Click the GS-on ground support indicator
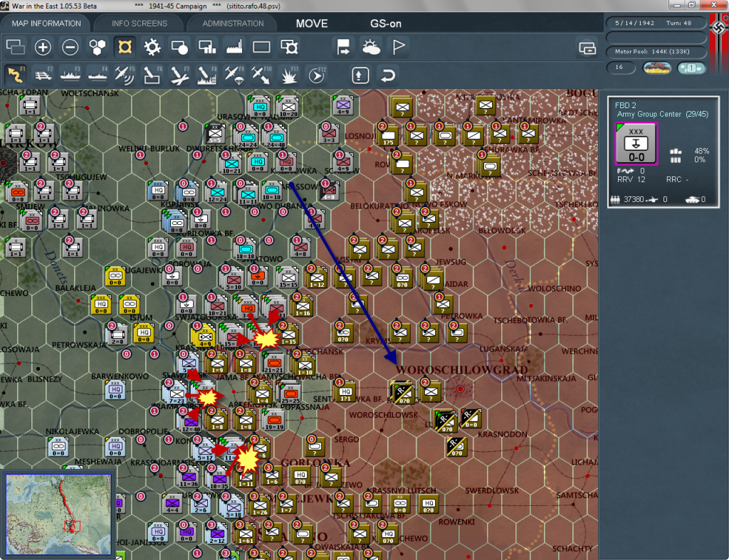729x560 pixels. (385, 23)
